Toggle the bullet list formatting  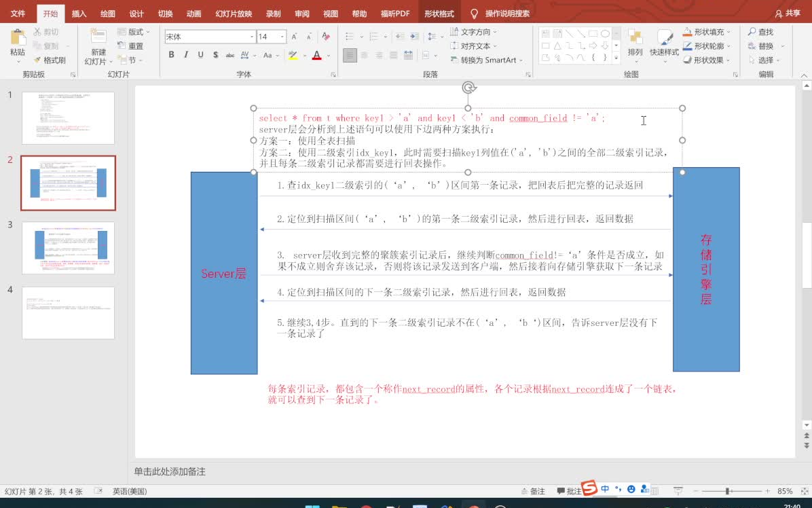tap(349, 36)
